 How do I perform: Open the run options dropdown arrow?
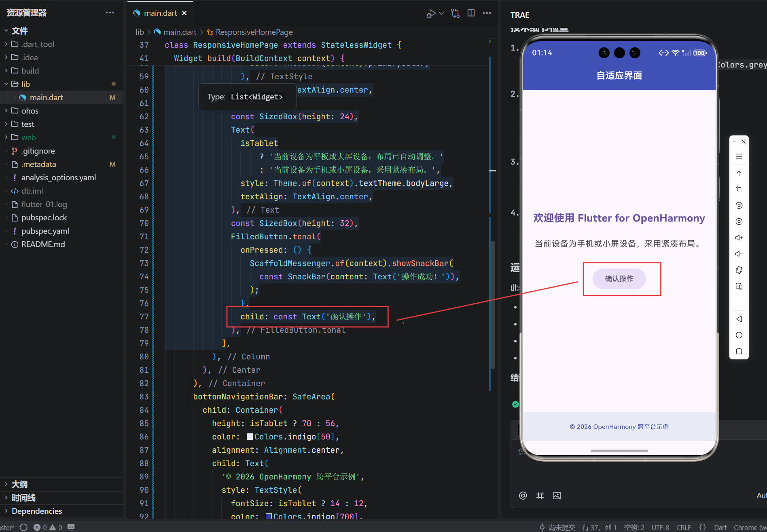[441, 13]
